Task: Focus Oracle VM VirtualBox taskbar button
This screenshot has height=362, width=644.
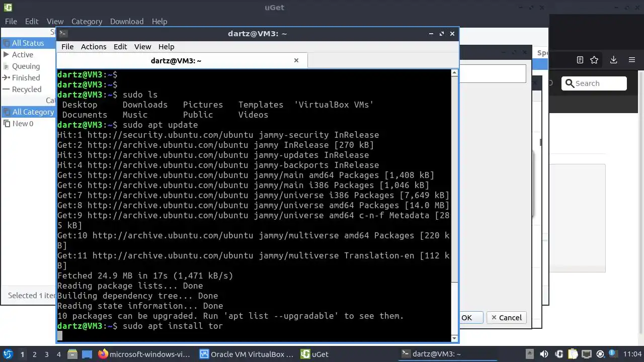Action: point(247,354)
